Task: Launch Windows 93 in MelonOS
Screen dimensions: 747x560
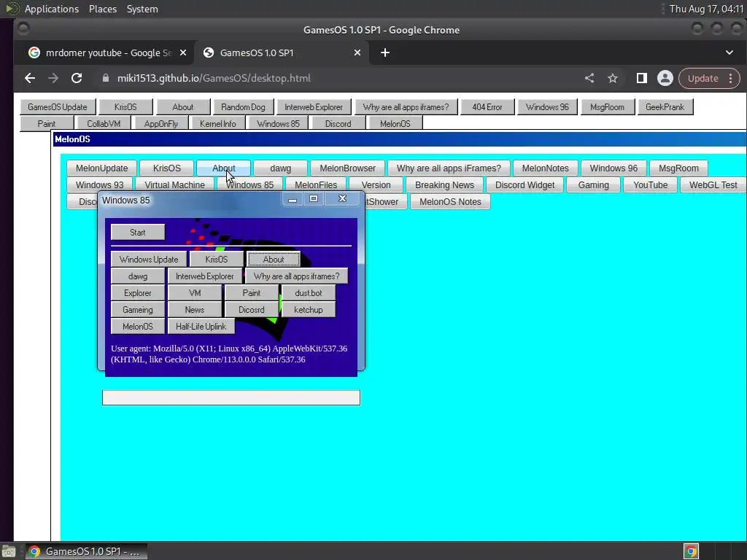Action: click(x=99, y=184)
